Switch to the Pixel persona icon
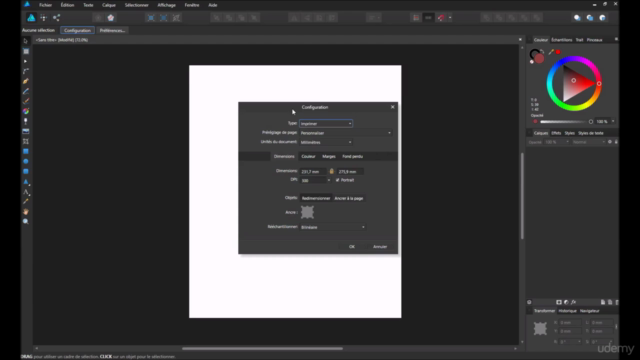 tap(44, 18)
